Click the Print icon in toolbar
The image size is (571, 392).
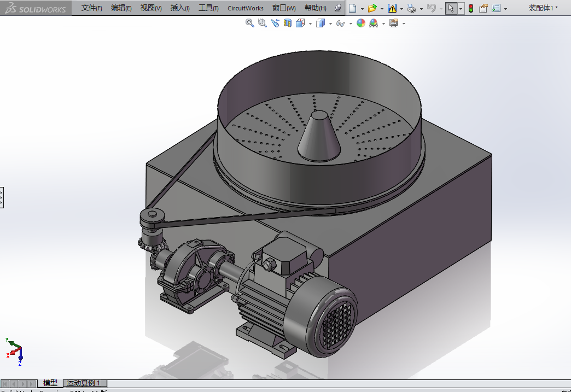pyautogui.click(x=411, y=8)
